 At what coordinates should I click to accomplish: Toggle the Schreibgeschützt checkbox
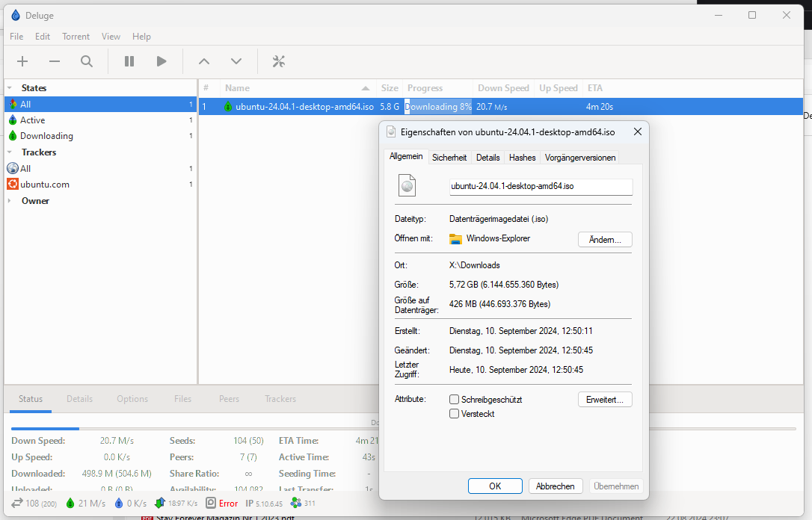click(454, 400)
